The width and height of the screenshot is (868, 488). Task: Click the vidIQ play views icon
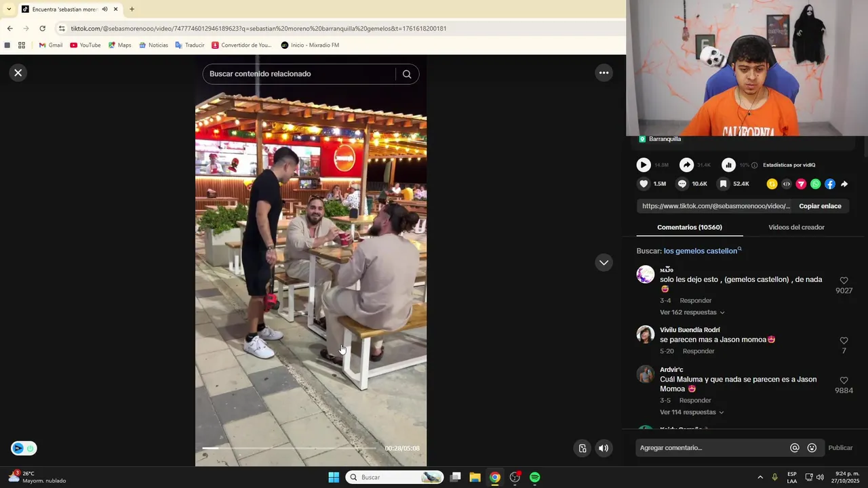(x=644, y=165)
